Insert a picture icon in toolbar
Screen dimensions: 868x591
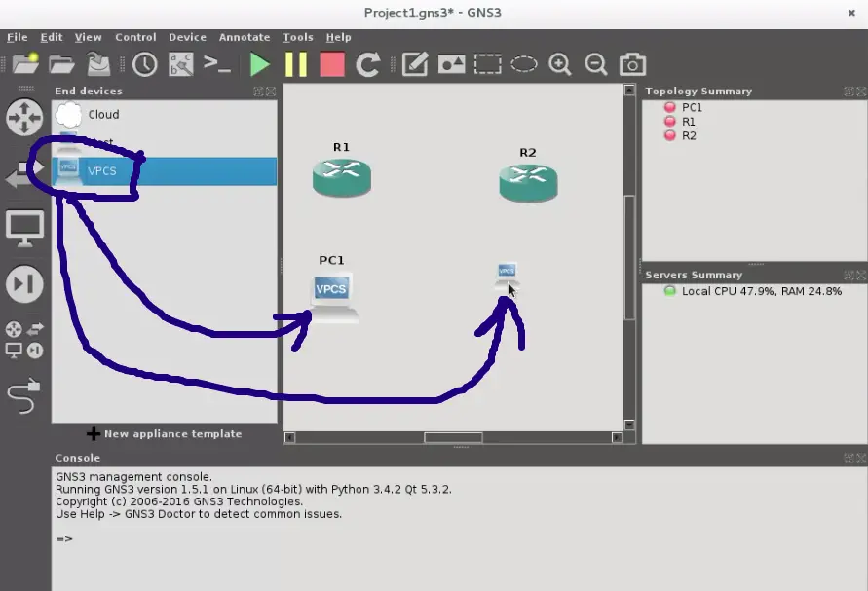click(x=451, y=64)
